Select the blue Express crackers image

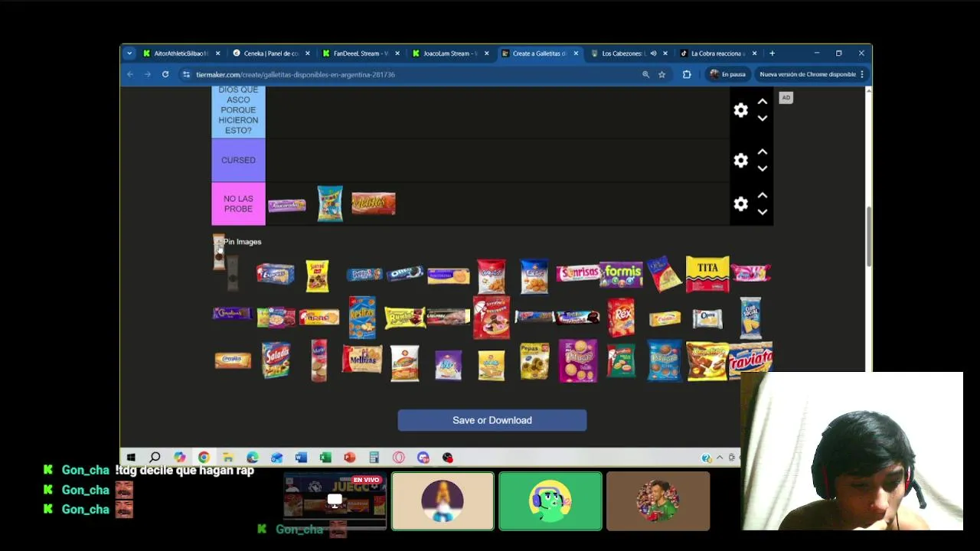[x=276, y=274]
